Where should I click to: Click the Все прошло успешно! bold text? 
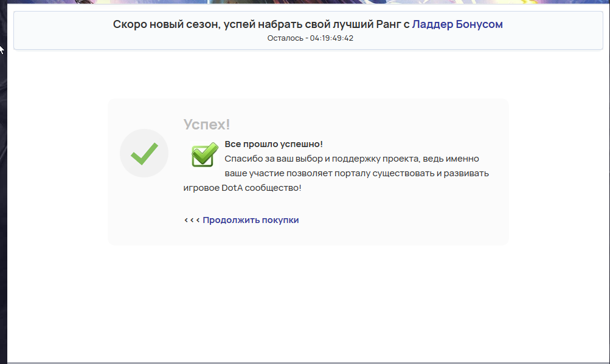click(274, 144)
